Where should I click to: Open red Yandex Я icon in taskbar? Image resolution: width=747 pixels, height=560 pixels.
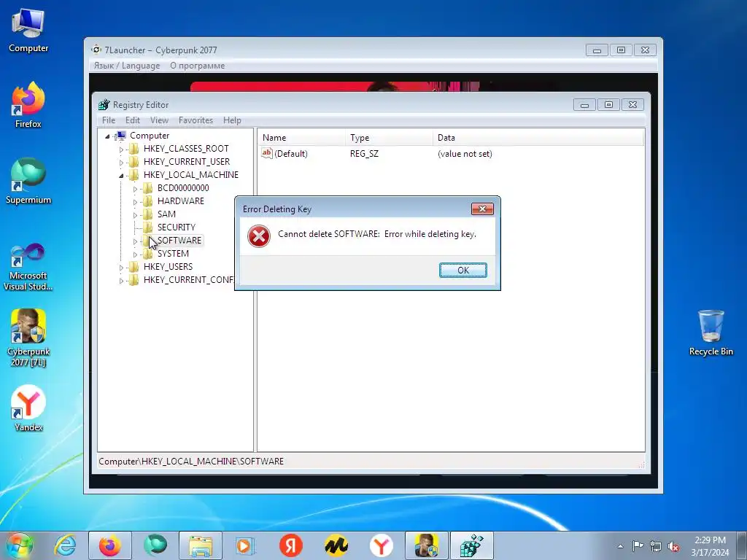coord(290,545)
